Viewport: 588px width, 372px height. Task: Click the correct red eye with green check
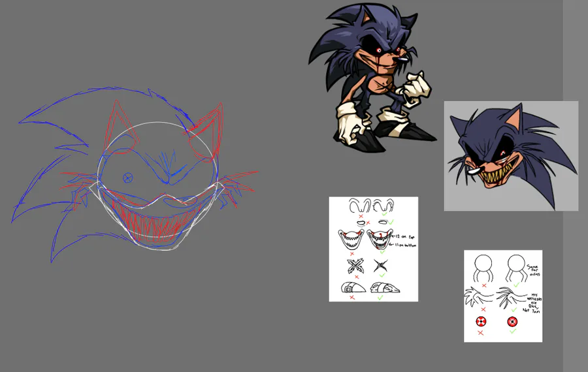(x=512, y=322)
